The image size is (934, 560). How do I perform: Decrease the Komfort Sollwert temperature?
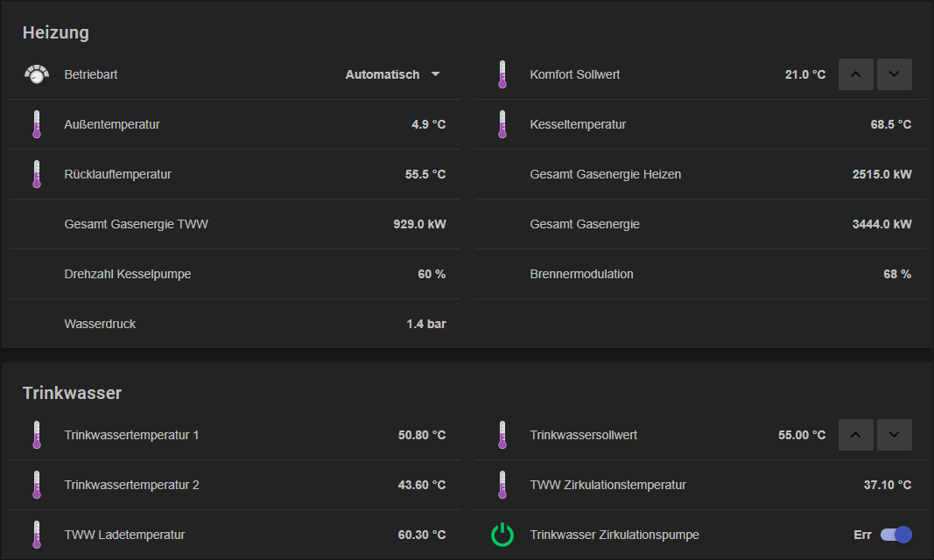[x=895, y=74]
